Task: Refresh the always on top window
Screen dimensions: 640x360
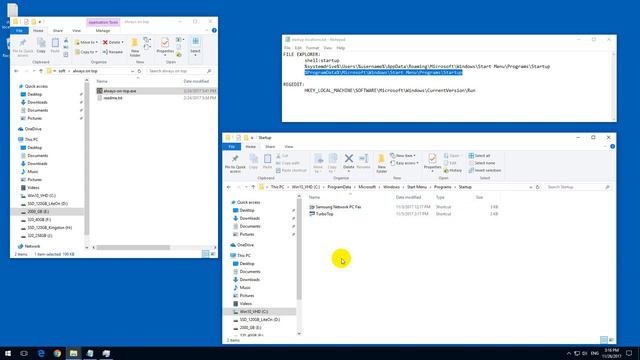Action: pos(139,71)
